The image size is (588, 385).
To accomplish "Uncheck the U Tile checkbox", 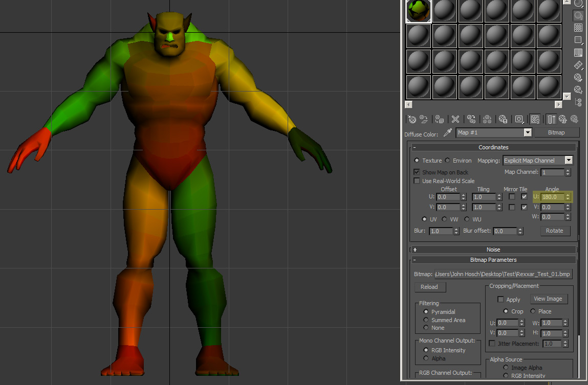I will coord(524,197).
